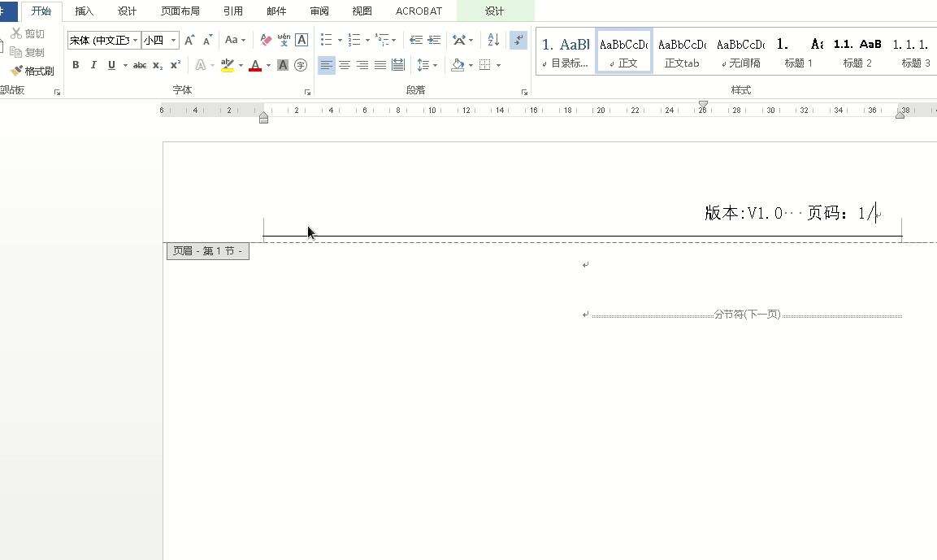Click the multilevel list icon
937x560 pixels.
click(x=382, y=40)
